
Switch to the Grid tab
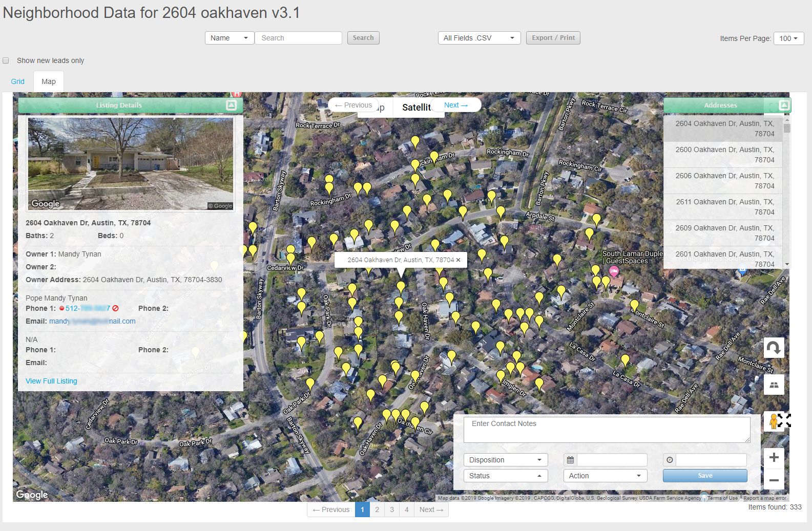click(x=18, y=81)
